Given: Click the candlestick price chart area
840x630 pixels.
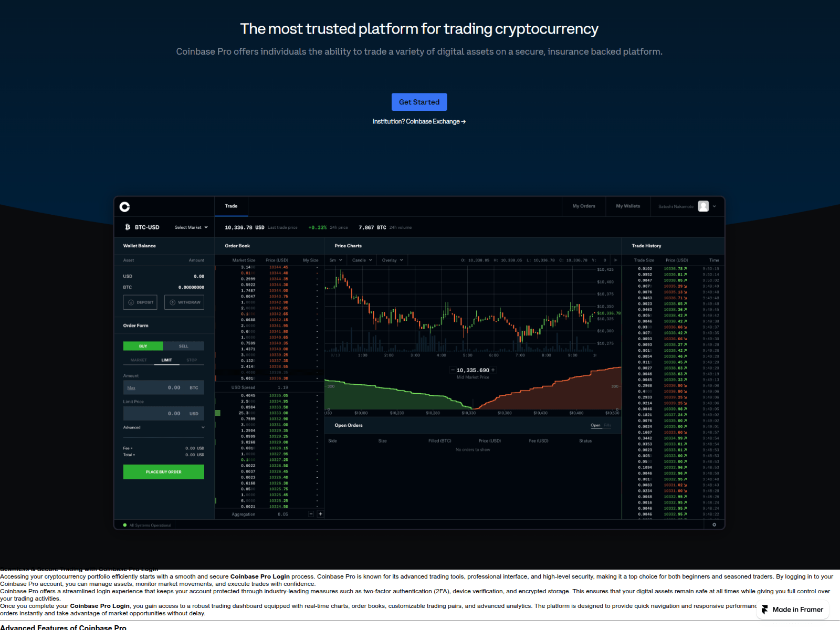Looking at the screenshot, I should (x=460, y=309).
